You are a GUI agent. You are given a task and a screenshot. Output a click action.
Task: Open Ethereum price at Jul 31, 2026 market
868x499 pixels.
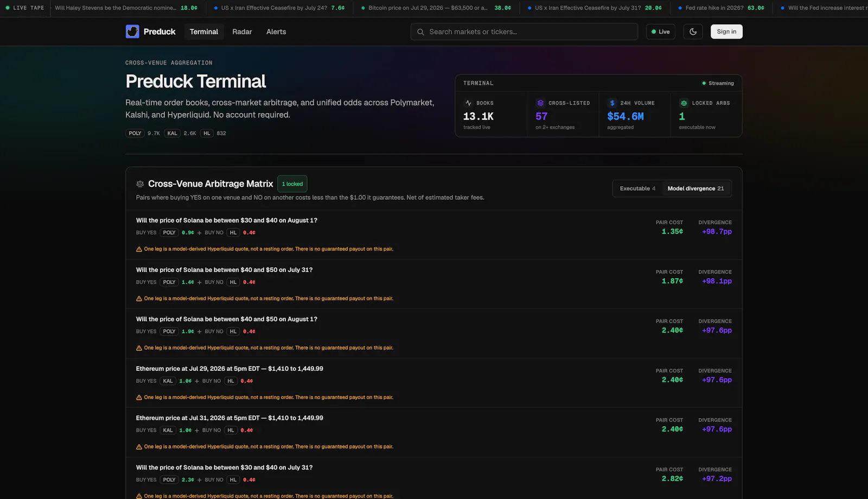click(x=229, y=418)
